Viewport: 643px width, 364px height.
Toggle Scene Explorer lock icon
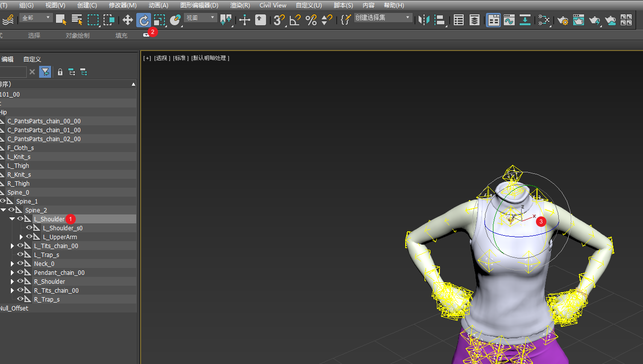60,72
